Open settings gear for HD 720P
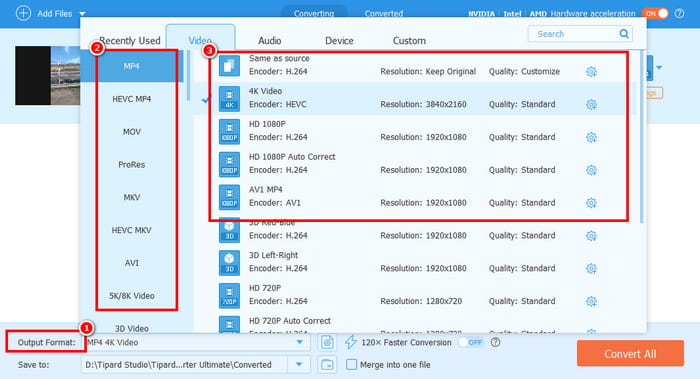Image resolution: width=700 pixels, height=379 pixels. (x=591, y=301)
